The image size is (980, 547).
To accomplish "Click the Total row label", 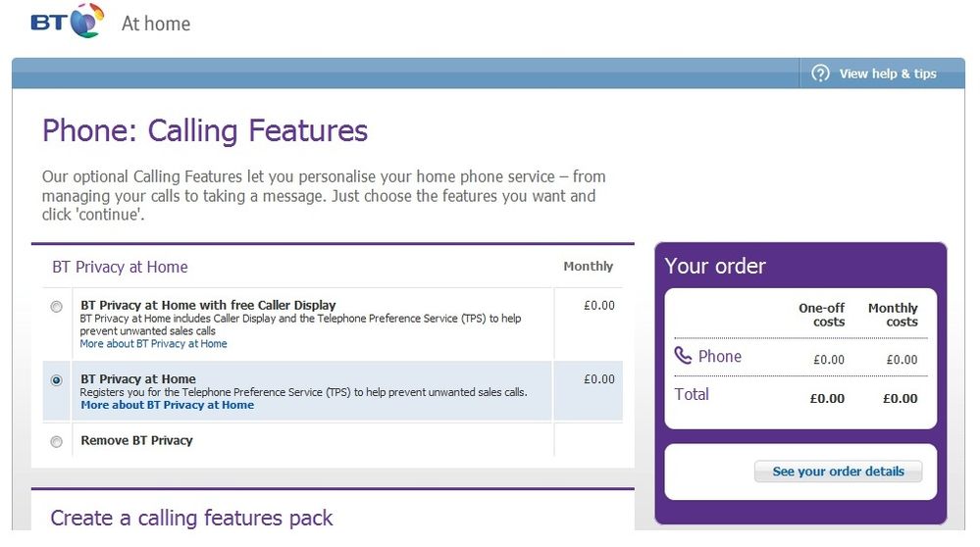I will [692, 395].
